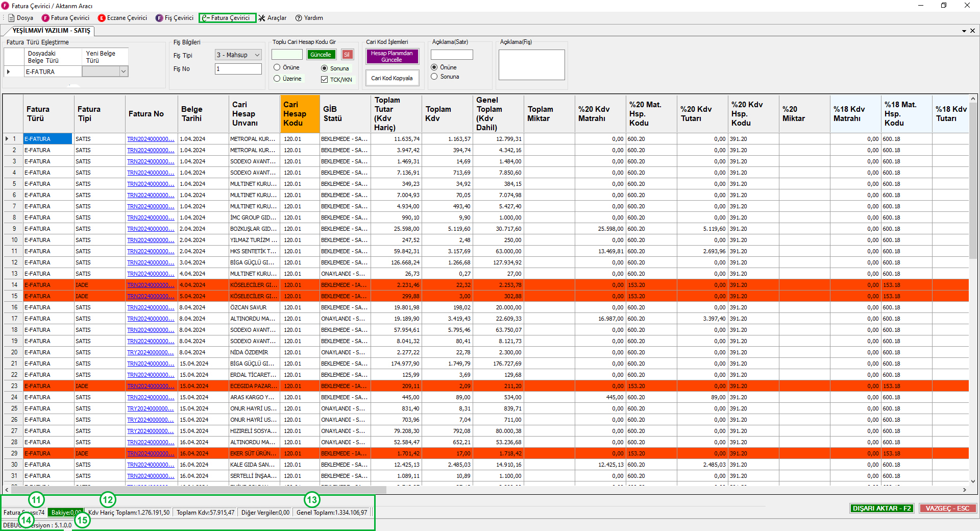This screenshot has width=980, height=531.
Task: Click the right arrow of horizontal scrollbar
Action: coord(964,490)
